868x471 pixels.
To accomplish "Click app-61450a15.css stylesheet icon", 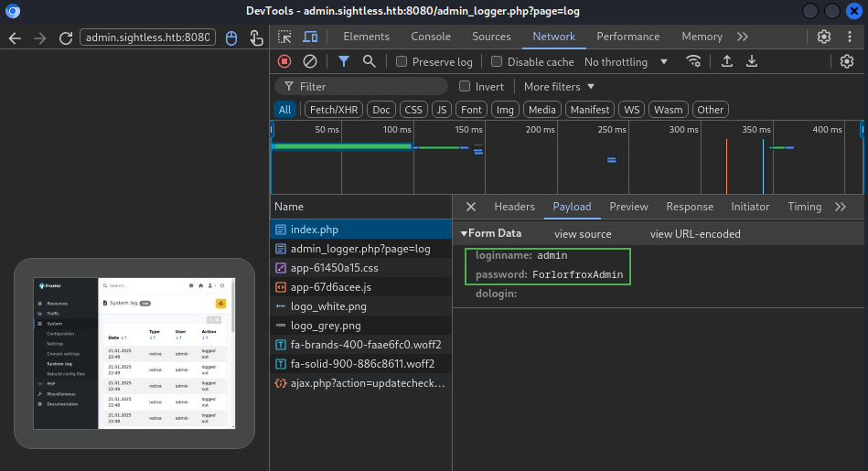I will pyautogui.click(x=281, y=268).
